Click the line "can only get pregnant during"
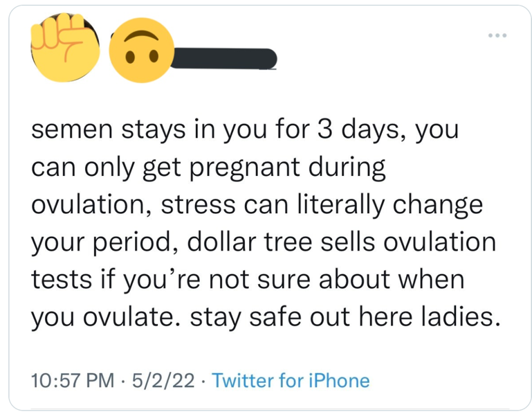532x412 pixels. pos(208,168)
